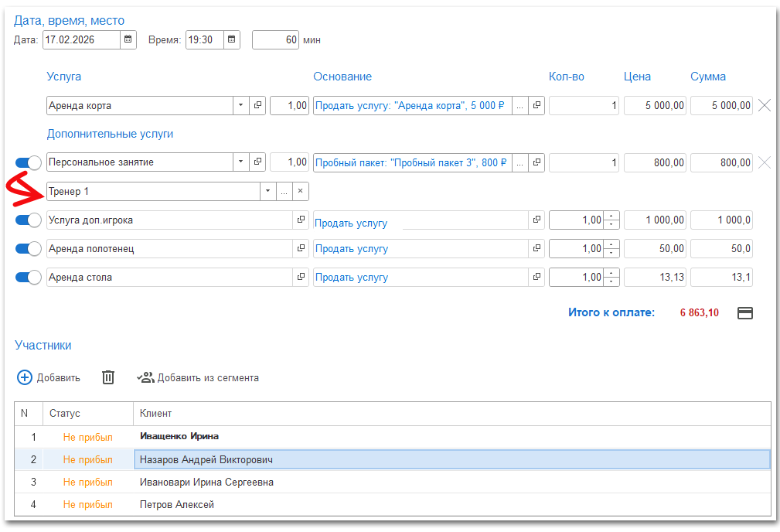Click the Добавить participant button

tap(49, 377)
